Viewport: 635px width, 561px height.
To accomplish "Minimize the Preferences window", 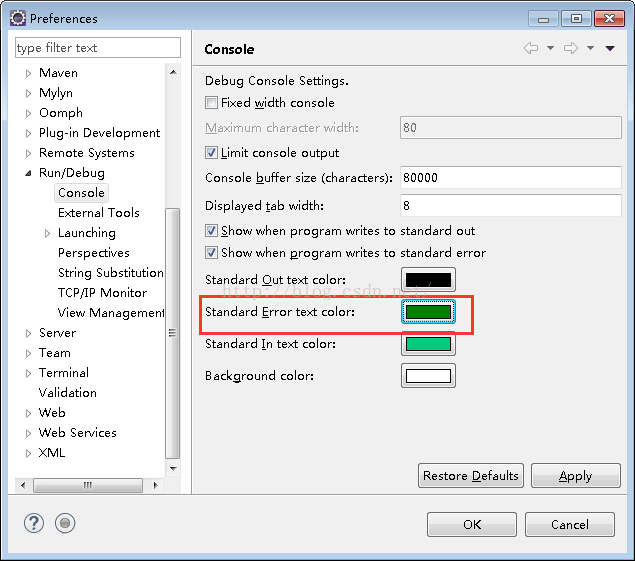I will (x=543, y=19).
